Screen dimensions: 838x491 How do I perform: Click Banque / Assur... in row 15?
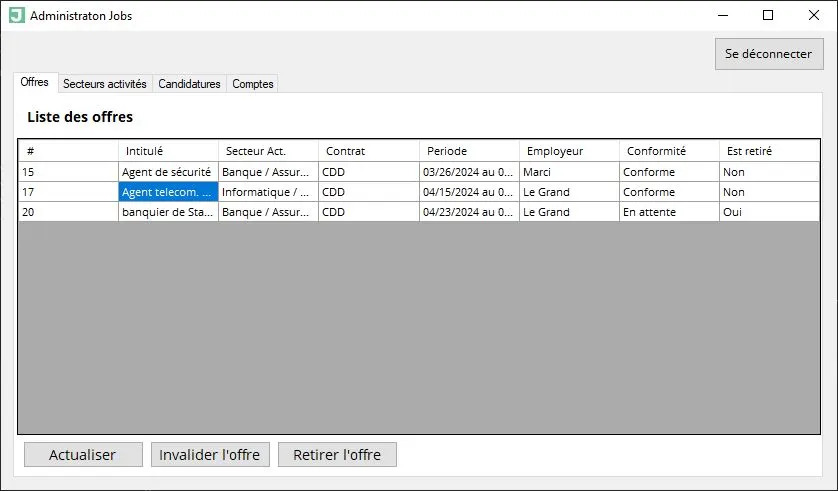[x=268, y=172]
